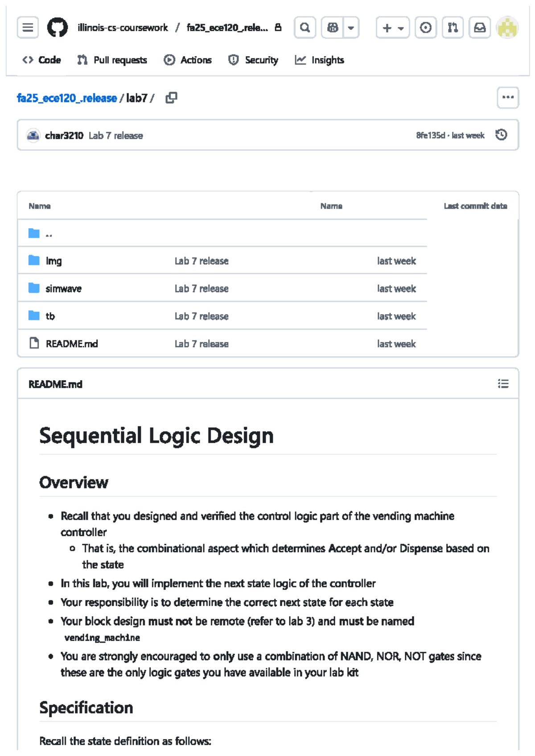View commit history clock icon
The width and height of the screenshot is (535, 756).
point(501,135)
